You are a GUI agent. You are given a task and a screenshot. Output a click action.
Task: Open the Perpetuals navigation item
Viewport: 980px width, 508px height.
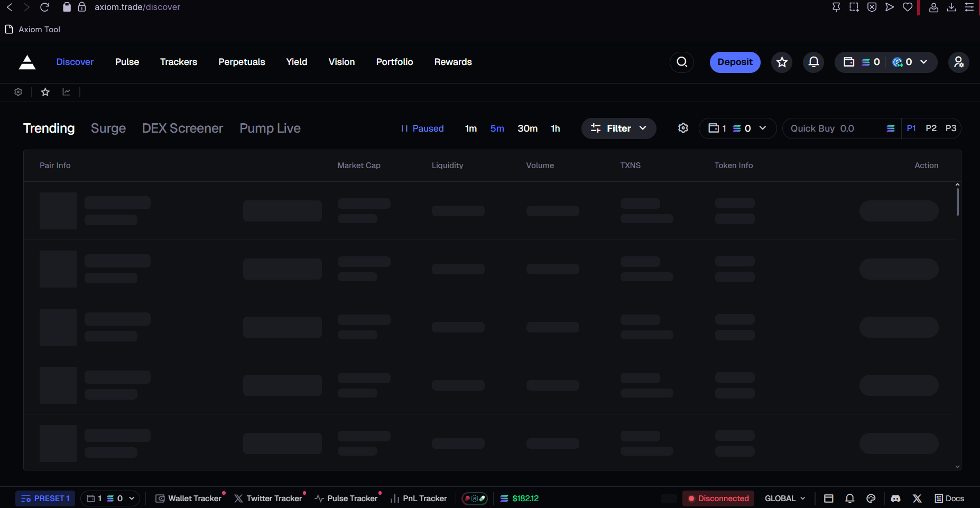242,62
